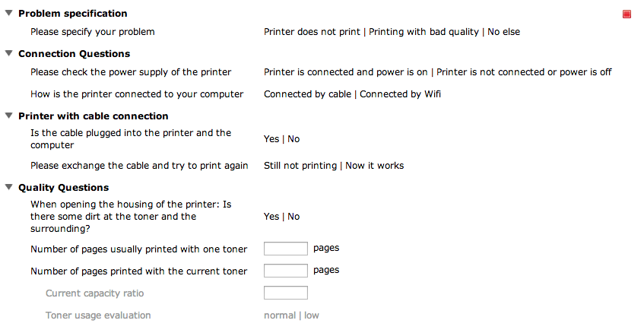Select "No else" problem option
This screenshot has height=333, width=644.
click(503, 32)
